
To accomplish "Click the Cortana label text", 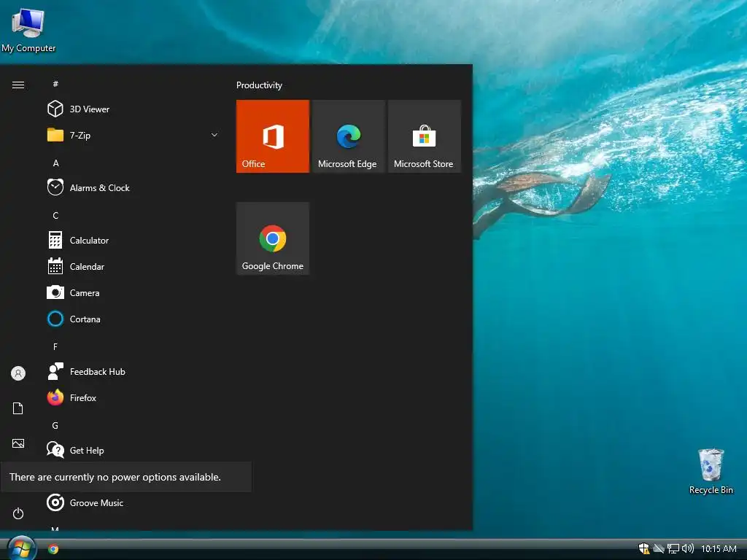I will (85, 319).
